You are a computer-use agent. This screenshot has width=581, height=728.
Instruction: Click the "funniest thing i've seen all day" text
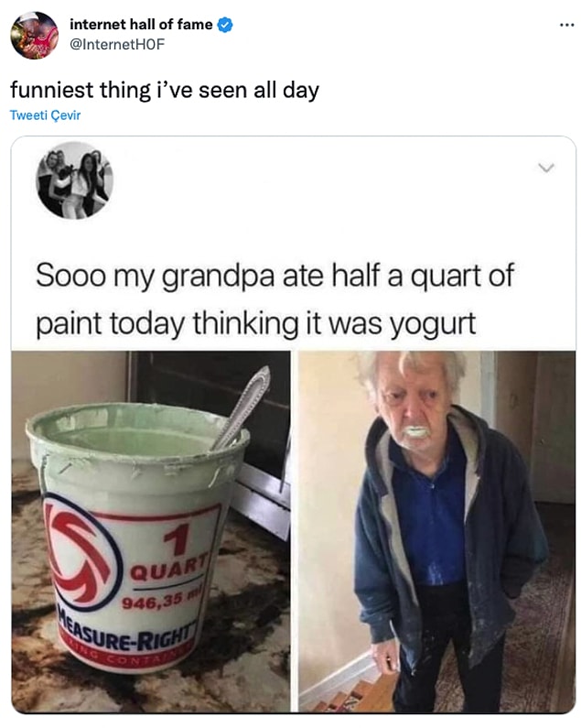coord(165,90)
